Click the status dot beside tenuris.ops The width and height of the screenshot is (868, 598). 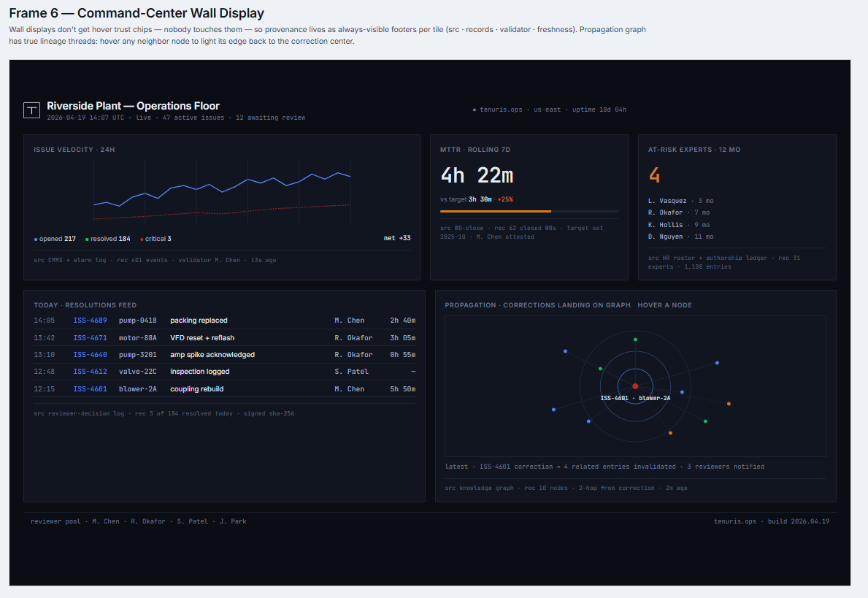[475, 109]
